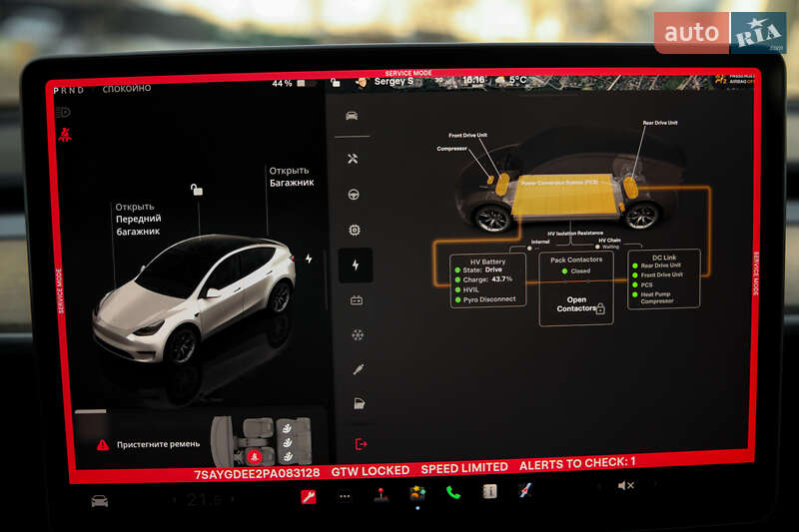Viewport: 799px width, 532px height.
Task: Tap the PRND gear indicator
Action: coord(68,91)
